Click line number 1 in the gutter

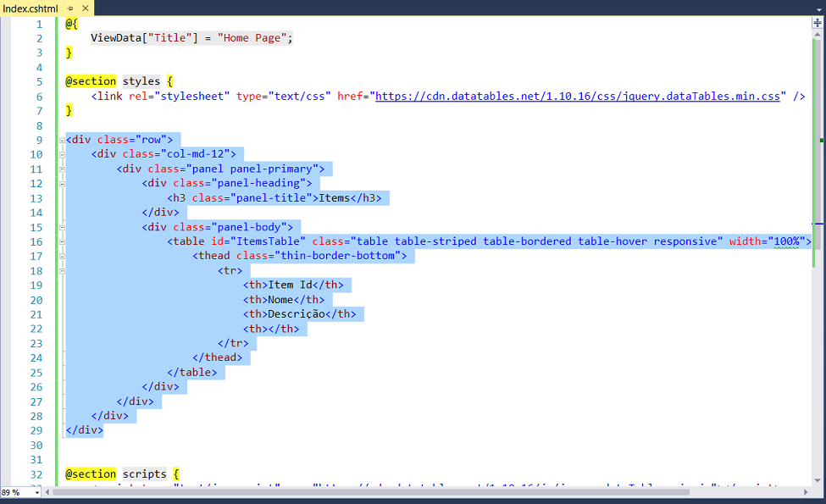point(40,25)
